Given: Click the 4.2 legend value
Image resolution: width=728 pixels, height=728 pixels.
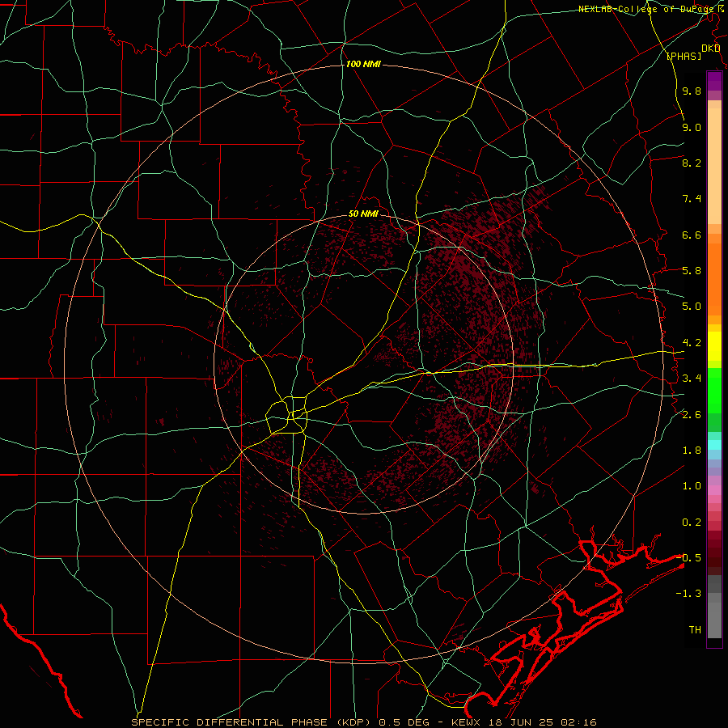Looking at the screenshot, I should (692, 343).
